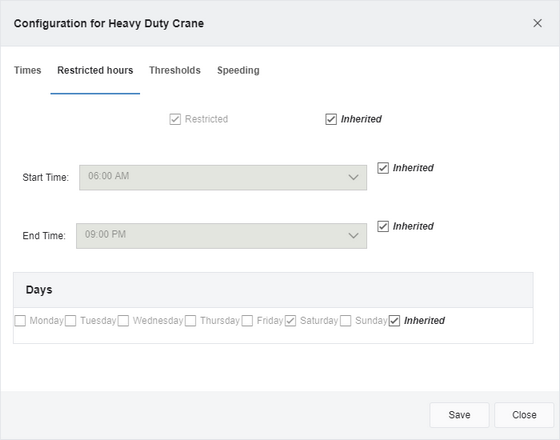The width and height of the screenshot is (560, 440).
Task: Expand the Start Time dropdown arrow
Action: click(353, 178)
